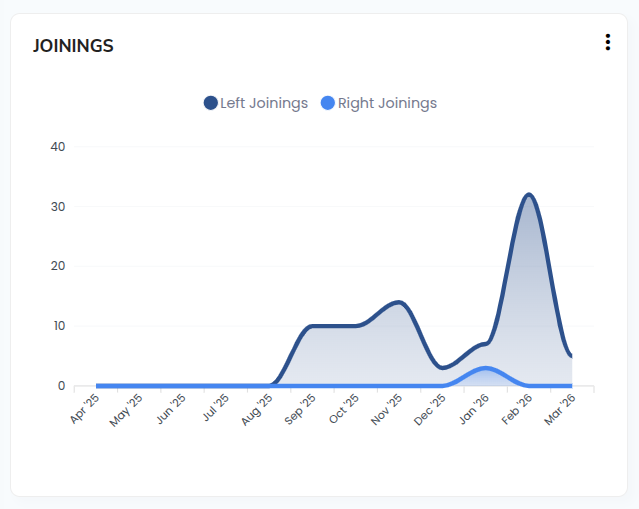Toggle the Right Joinings series label
Viewport: 639px width, 509px height.
pyautogui.click(x=387, y=103)
